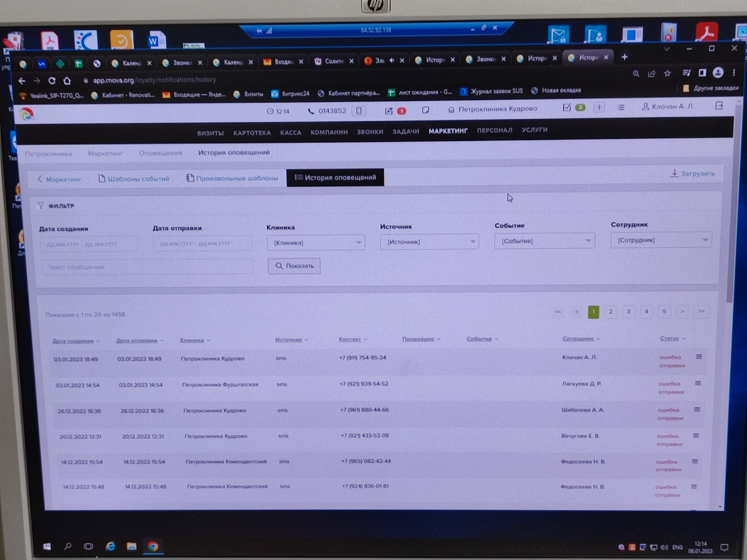Image resolution: width=747 pixels, height=560 pixels.
Task: Switch to the Шаблоны событий tab
Action: click(x=134, y=179)
